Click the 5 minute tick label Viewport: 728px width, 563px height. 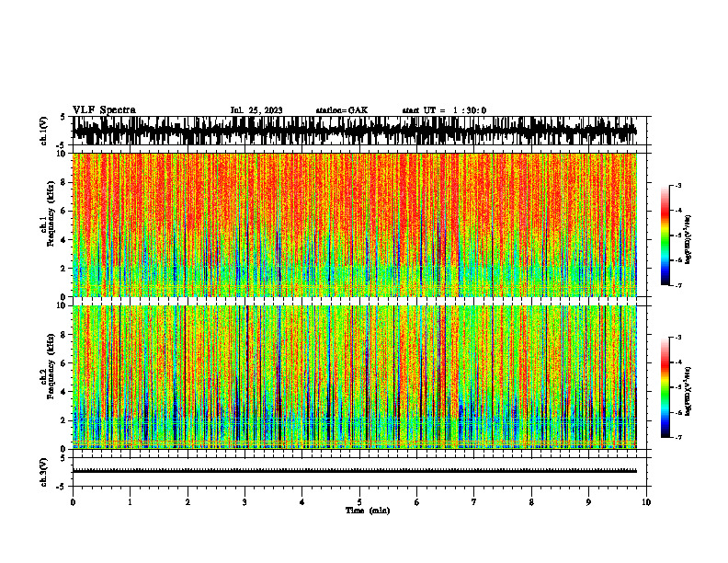(x=359, y=502)
